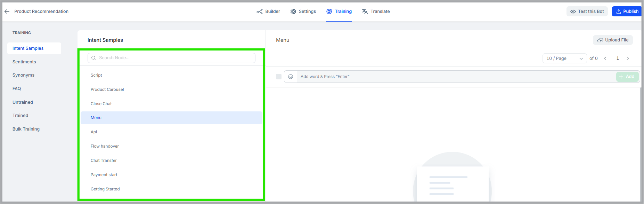This screenshot has width=644, height=204.
Task: Click the Upload File button
Action: click(x=613, y=40)
